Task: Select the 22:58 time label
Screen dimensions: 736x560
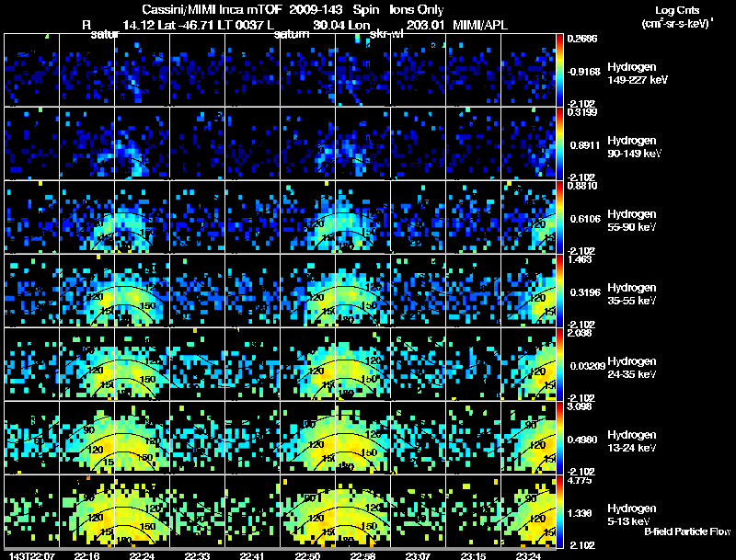Action: (362, 555)
